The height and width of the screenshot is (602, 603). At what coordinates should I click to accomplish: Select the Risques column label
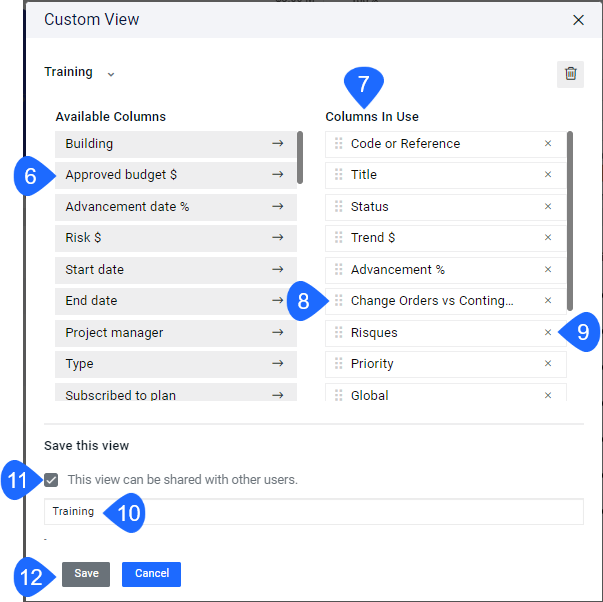374,333
